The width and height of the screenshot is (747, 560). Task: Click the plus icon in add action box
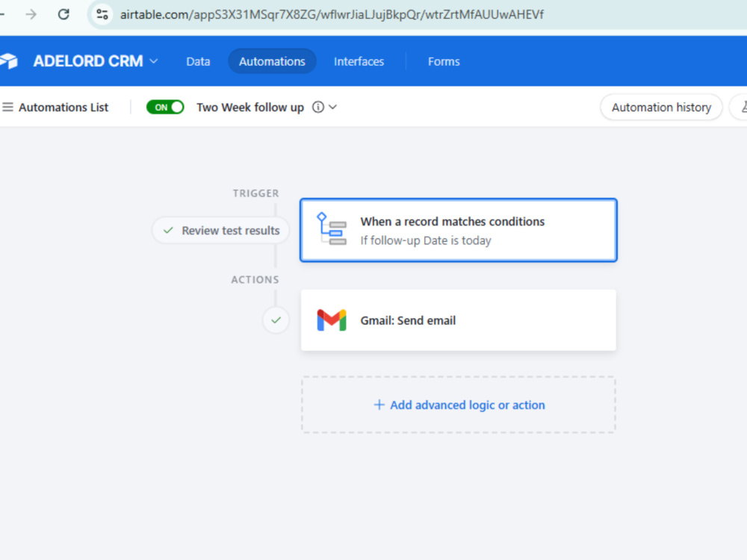point(379,405)
